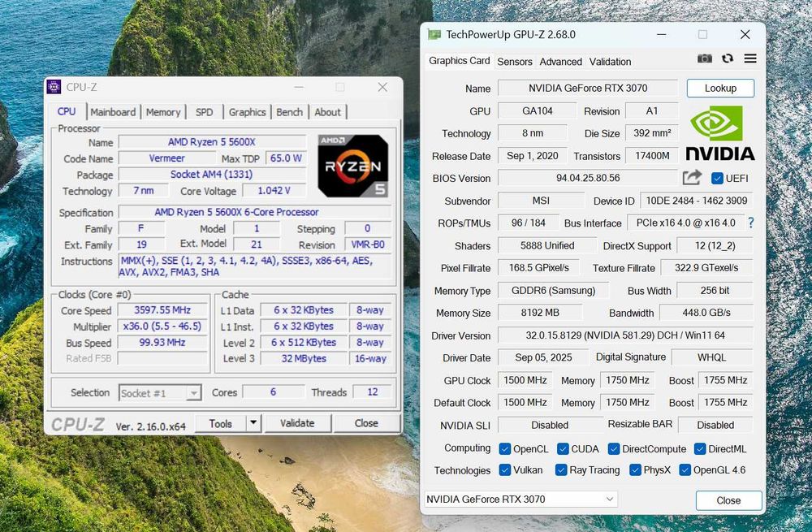Click the GPU Name field NVIDIA GeForce RTX 3070
This screenshot has width=812, height=532.
click(588, 88)
